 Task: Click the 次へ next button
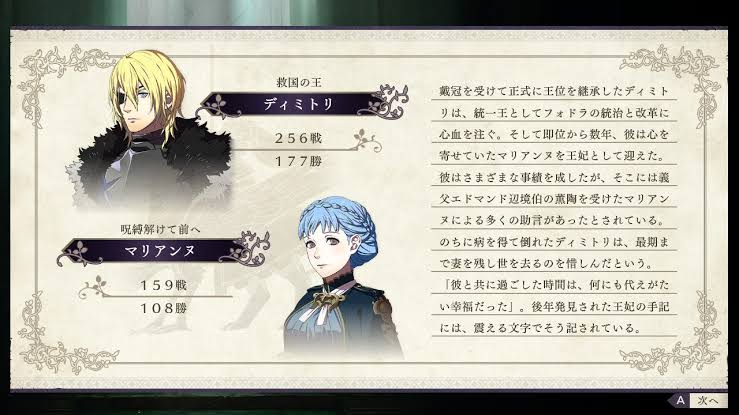tap(708, 401)
